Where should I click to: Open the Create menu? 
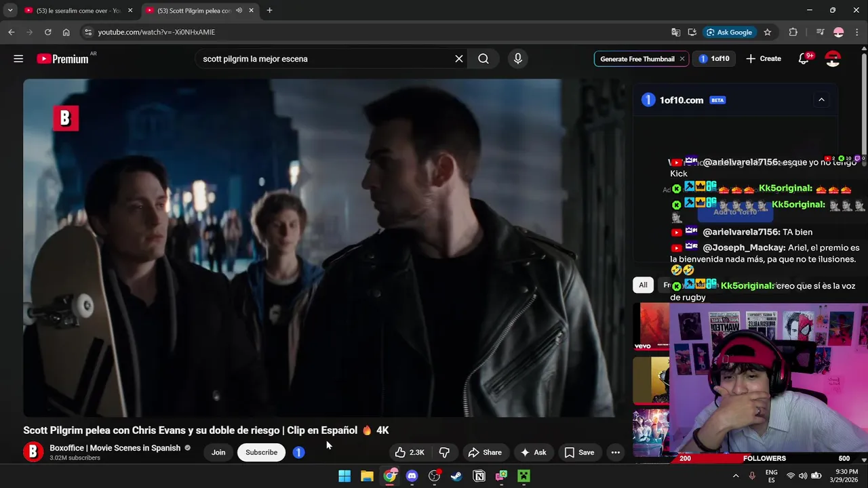[764, 59]
